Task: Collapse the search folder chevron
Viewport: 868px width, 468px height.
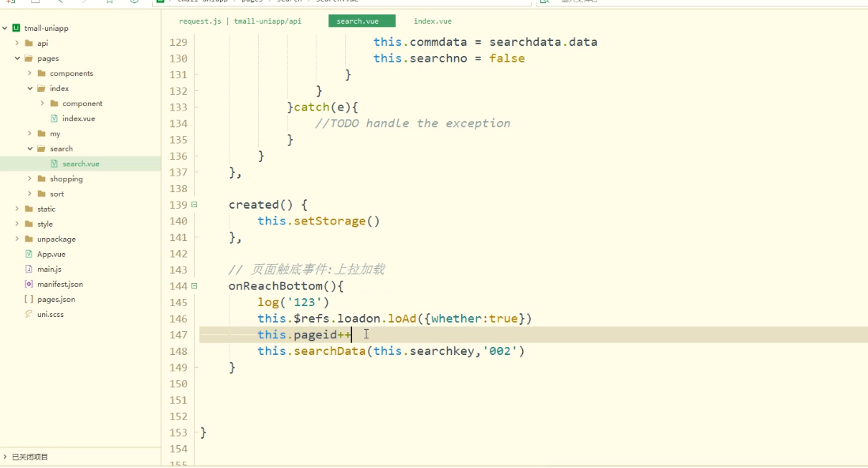Action: tap(30, 149)
